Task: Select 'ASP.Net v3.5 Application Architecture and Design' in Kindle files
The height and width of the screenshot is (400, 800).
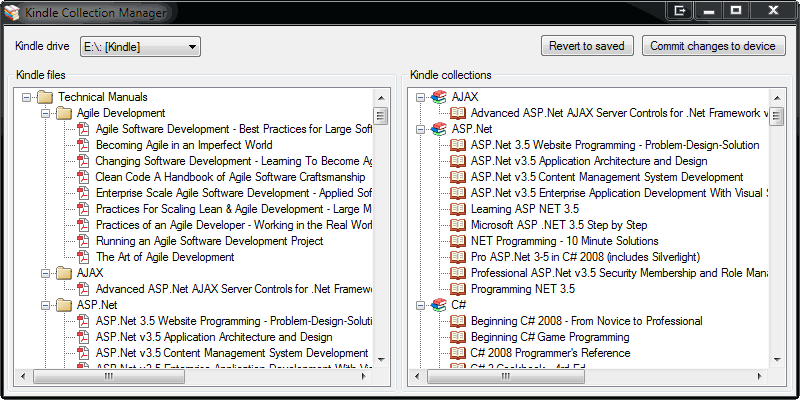Action: [214, 337]
